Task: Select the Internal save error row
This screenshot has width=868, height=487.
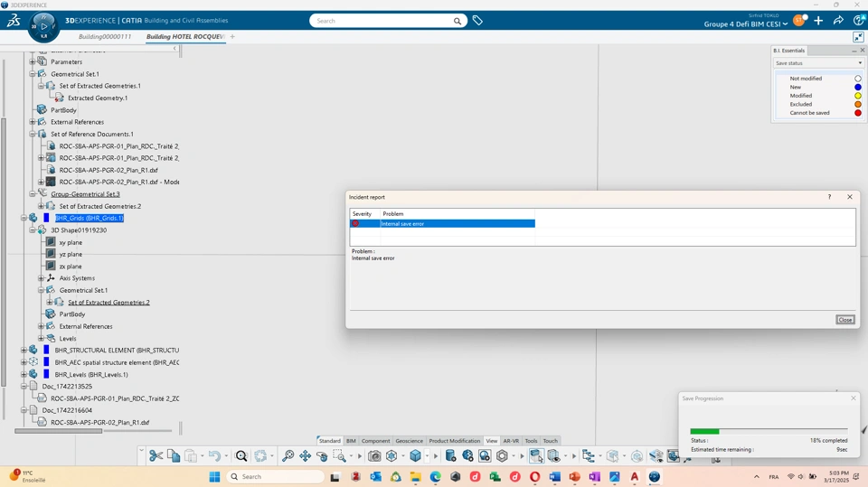Action: [x=442, y=223]
